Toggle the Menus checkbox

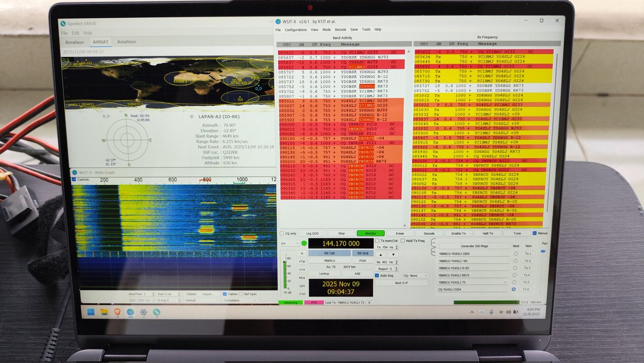pos(535,234)
